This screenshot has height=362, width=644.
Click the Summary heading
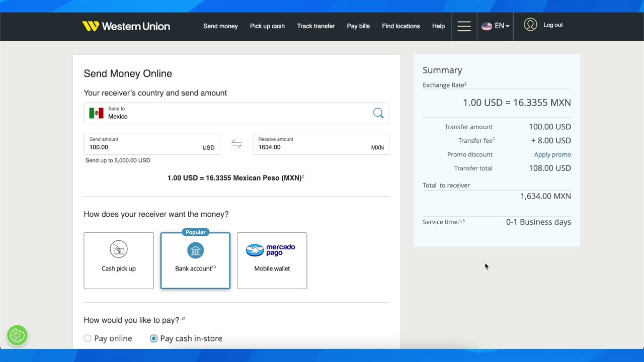(442, 70)
